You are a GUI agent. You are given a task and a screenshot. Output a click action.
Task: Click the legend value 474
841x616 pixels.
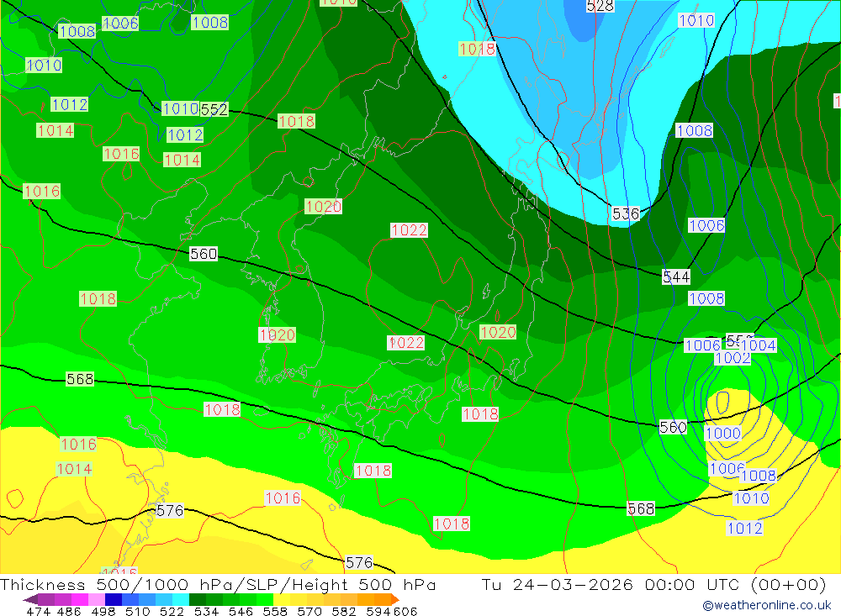pos(38,611)
